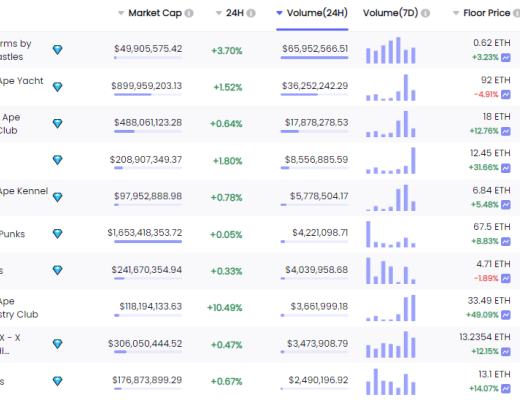Click diamond badge in $97,952,888.98 row
Image resolution: width=520 pixels, height=400 pixels.
pyautogui.click(x=57, y=197)
